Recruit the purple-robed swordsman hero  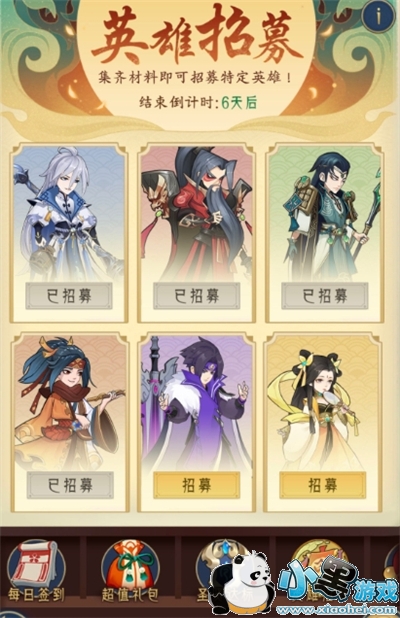click(x=197, y=485)
